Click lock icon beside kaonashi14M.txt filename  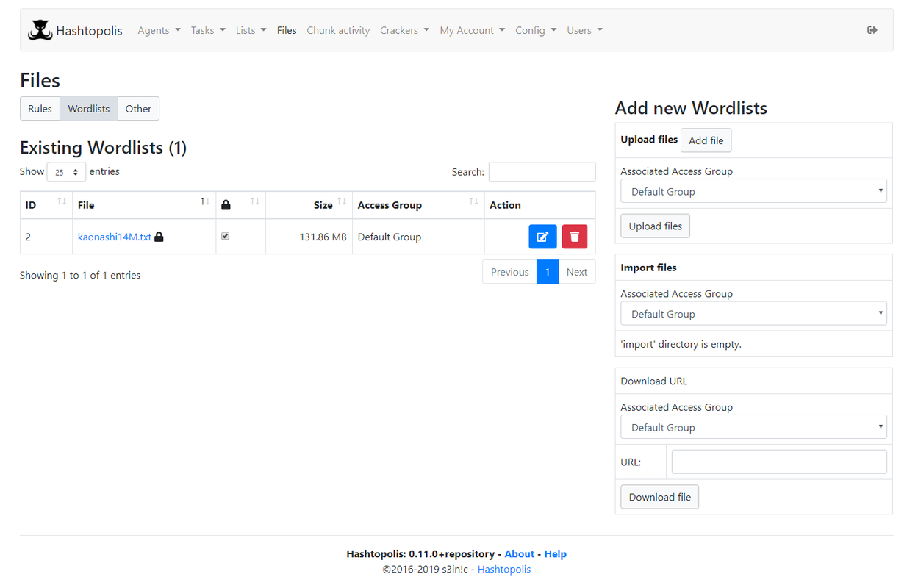tap(159, 237)
